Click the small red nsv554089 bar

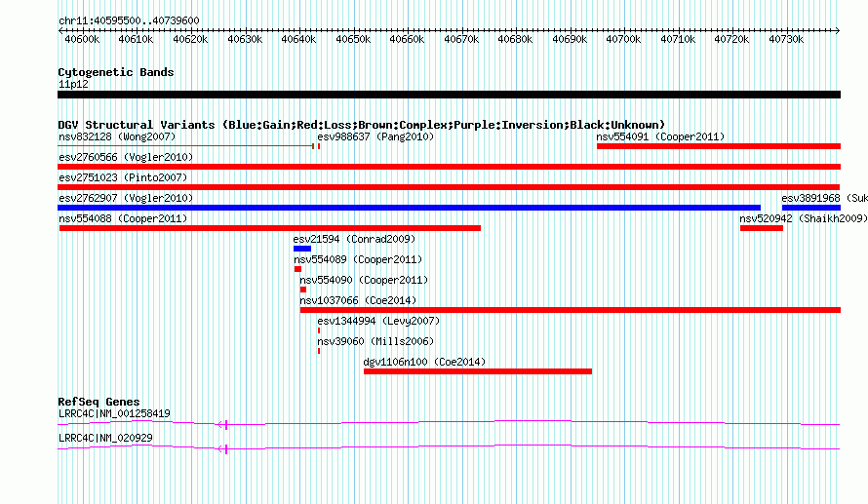(297, 269)
